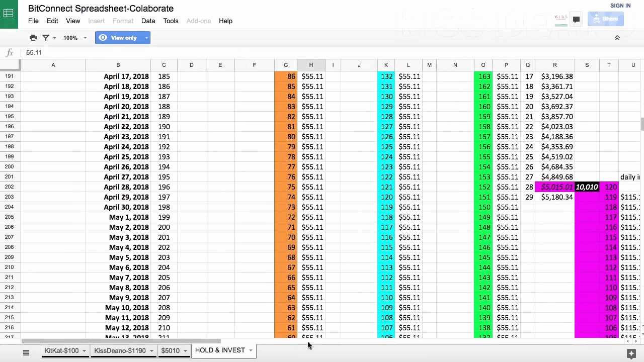Image resolution: width=644 pixels, height=362 pixels.
Task: Click the Share button
Action: tap(606, 19)
